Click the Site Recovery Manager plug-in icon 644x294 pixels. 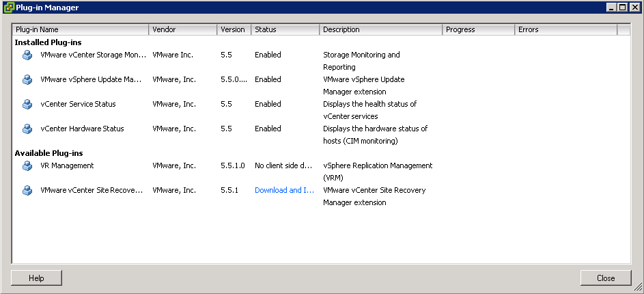click(27, 190)
